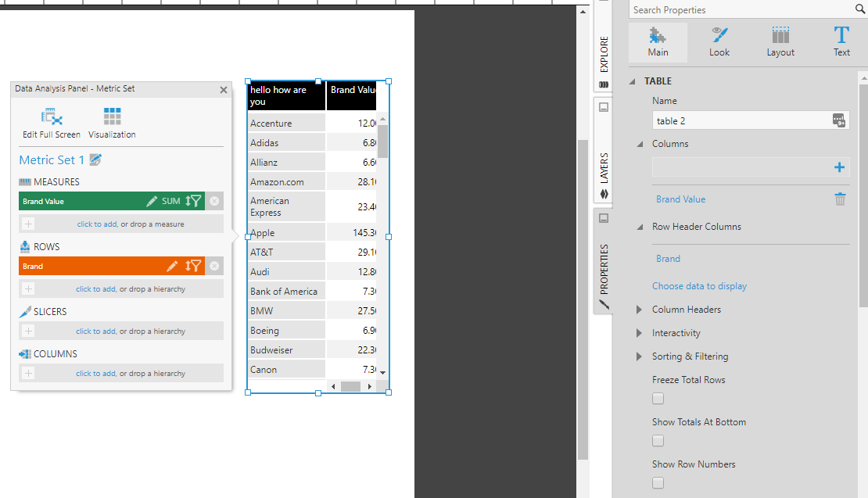
Task: Click the table's scroll right arrow
Action: coord(370,386)
